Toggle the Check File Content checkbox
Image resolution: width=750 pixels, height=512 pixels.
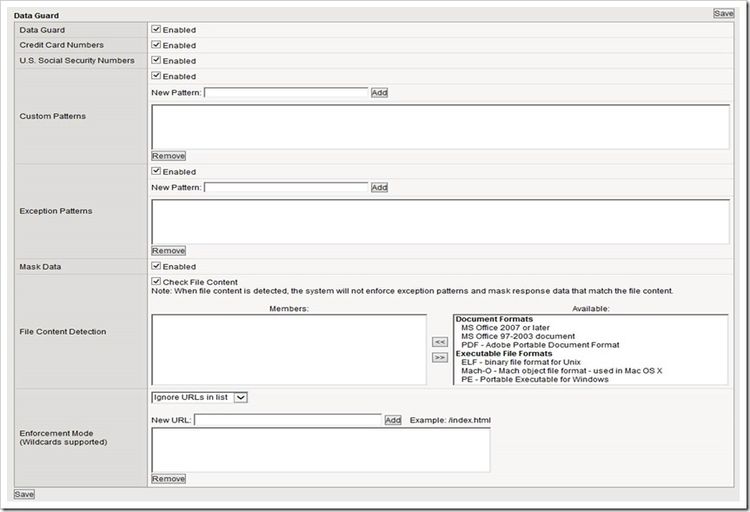click(156, 281)
